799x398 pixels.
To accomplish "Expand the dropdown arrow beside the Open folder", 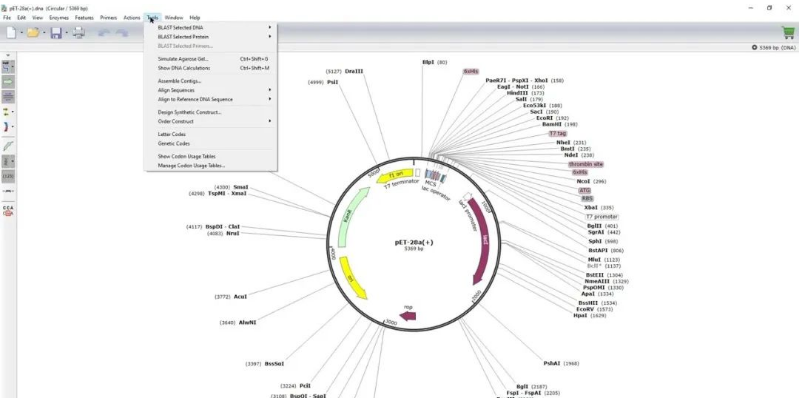I will (x=44, y=33).
